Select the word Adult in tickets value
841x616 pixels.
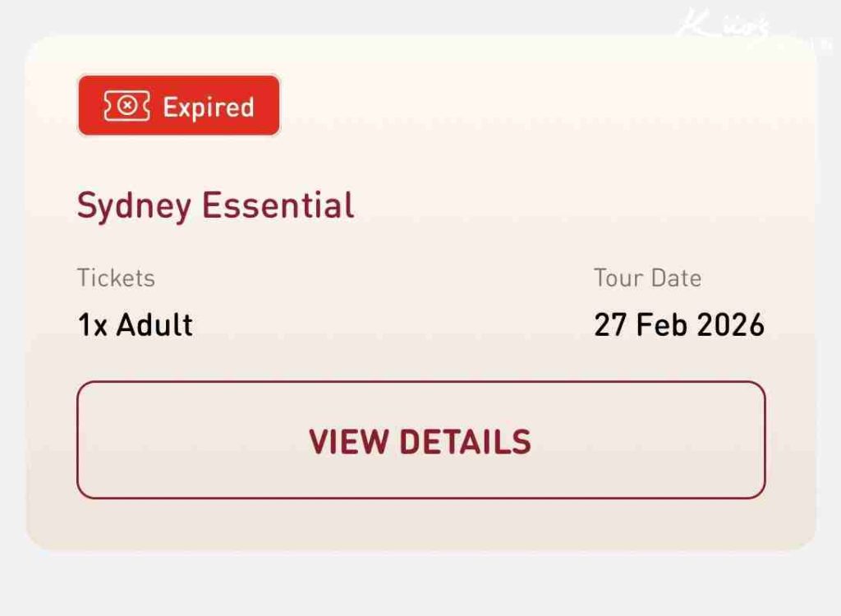[154, 325]
